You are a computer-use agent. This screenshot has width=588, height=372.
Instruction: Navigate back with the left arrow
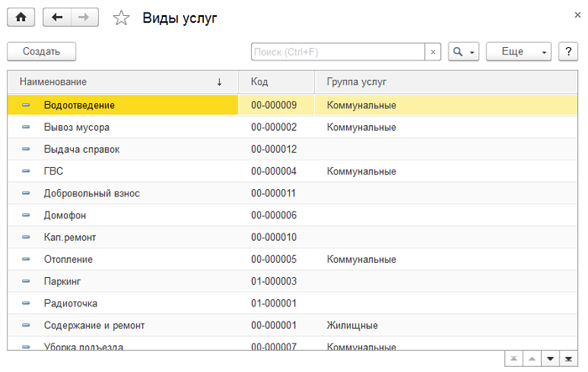coord(57,18)
